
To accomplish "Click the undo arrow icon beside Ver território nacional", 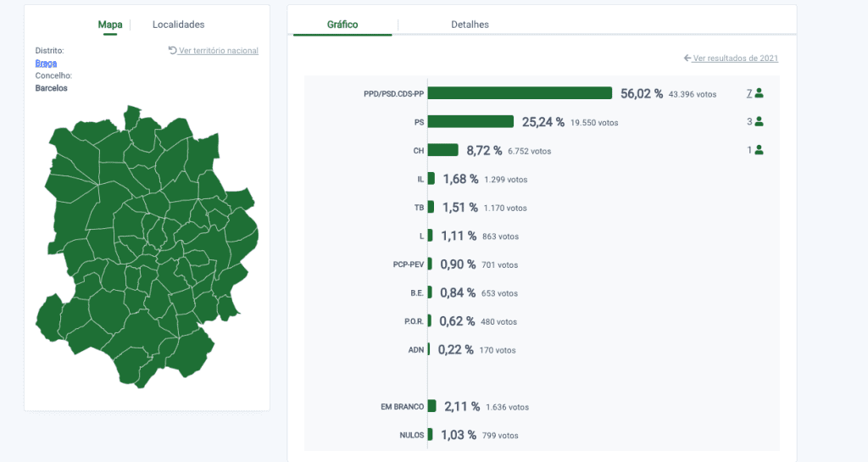I will (x=172, y=50).
